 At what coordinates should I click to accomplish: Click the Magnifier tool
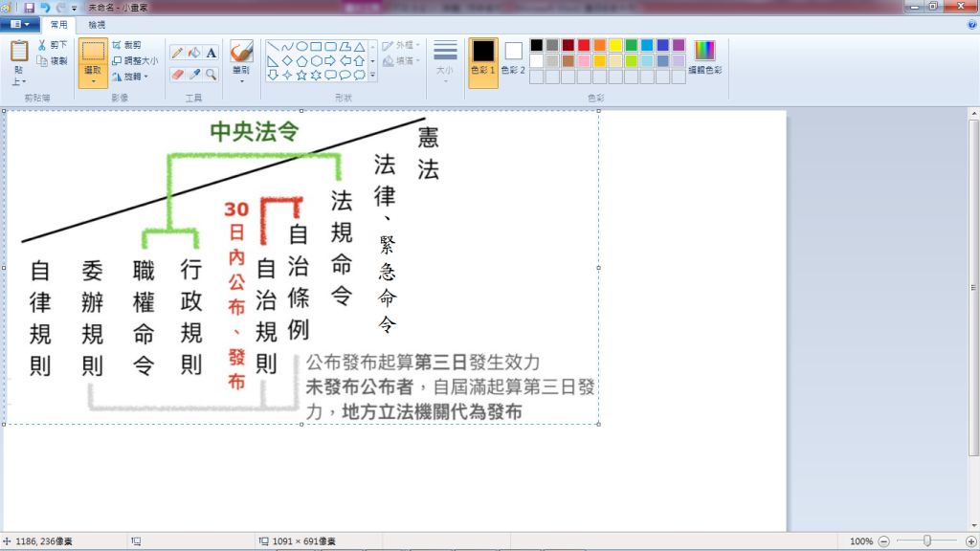211,74
